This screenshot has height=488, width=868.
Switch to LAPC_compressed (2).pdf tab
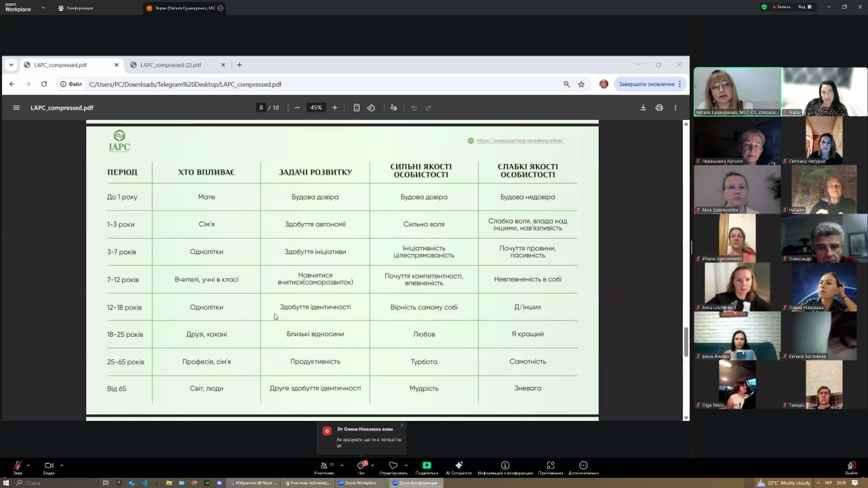click(x=171, y=65)
